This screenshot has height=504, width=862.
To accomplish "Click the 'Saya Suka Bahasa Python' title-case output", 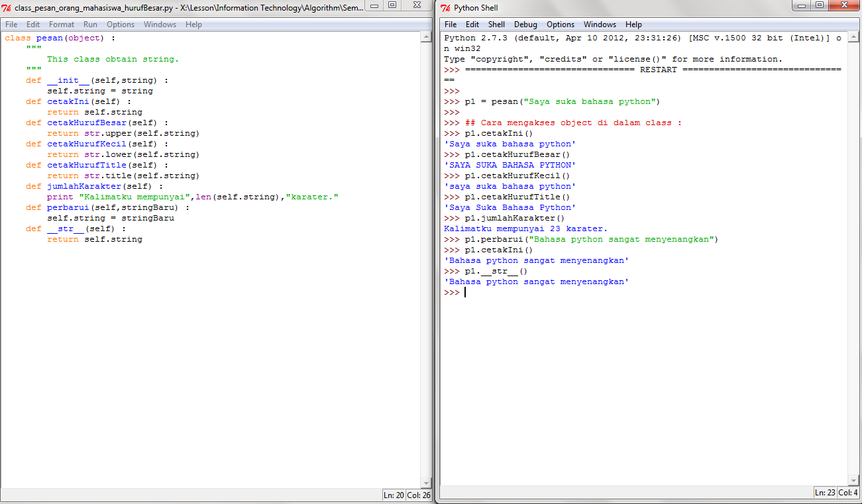I will [510, 207].
